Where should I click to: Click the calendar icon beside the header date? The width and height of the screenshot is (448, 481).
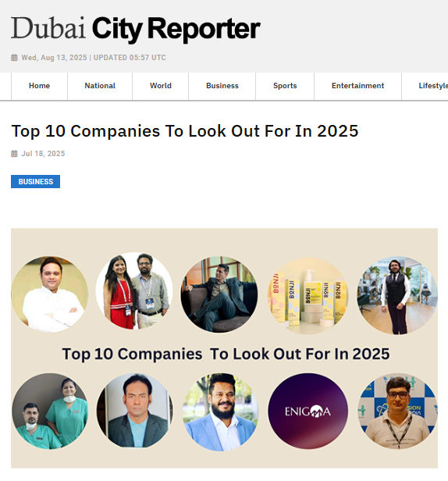(x=14, y=58)
